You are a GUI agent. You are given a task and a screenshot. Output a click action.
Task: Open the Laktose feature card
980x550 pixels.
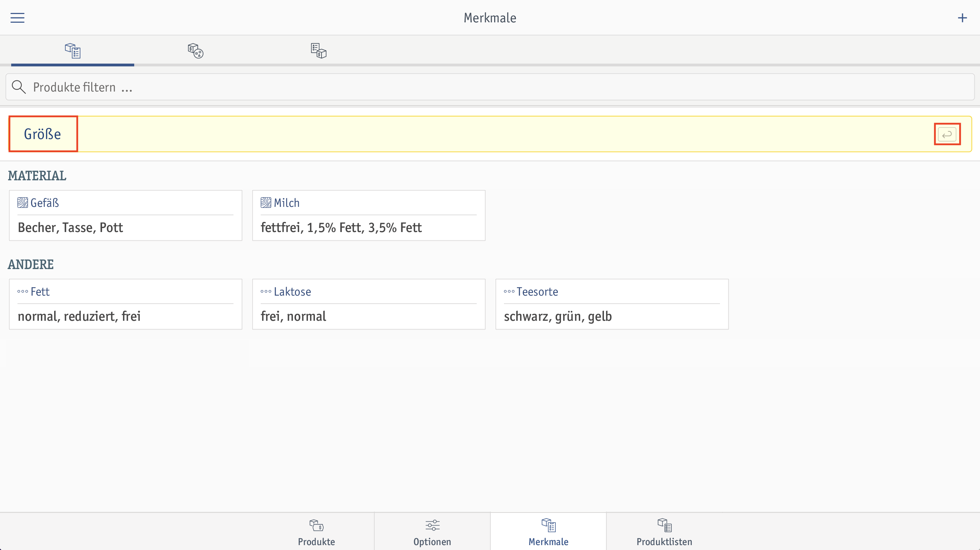[x=369, y=304]
